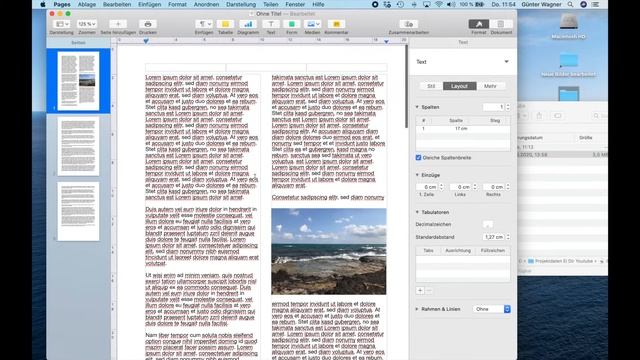Open the Apple menu
Viewport: 640px width, 360px height.
tap(42, 4)
